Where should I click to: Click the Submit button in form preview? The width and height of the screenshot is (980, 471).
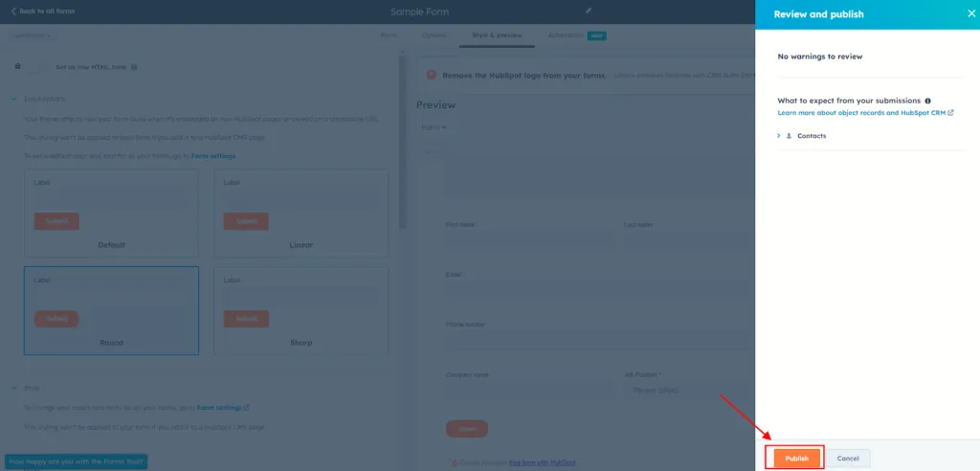(467, 429)
